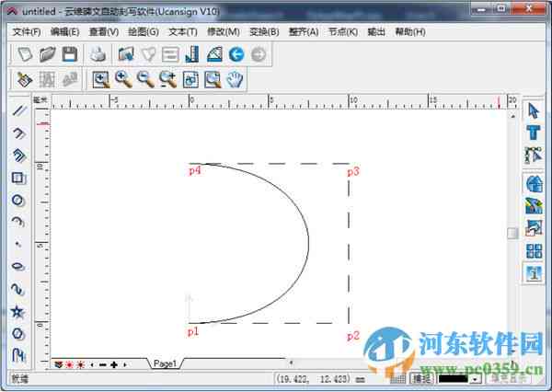This screenshot has height=392, width=552.
Task: Click the vertical scrollbar thumb
Action: tap(512, 233)
